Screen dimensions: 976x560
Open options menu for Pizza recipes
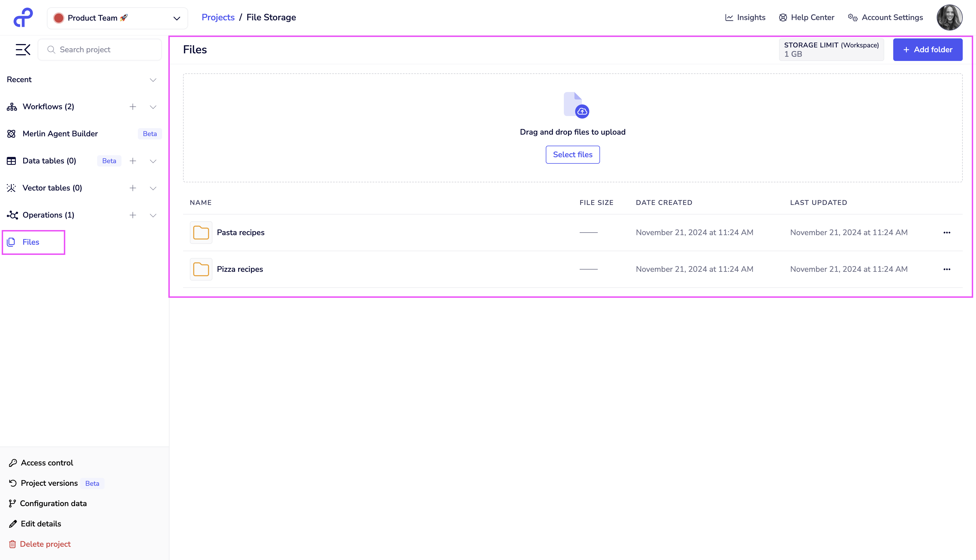tap(947, 269)
